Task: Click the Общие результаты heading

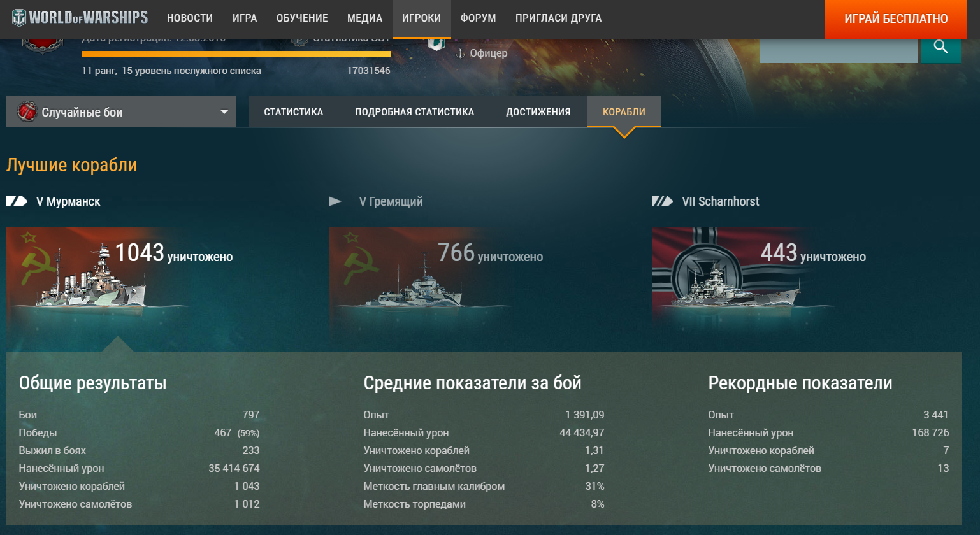Action: point(93,383)
